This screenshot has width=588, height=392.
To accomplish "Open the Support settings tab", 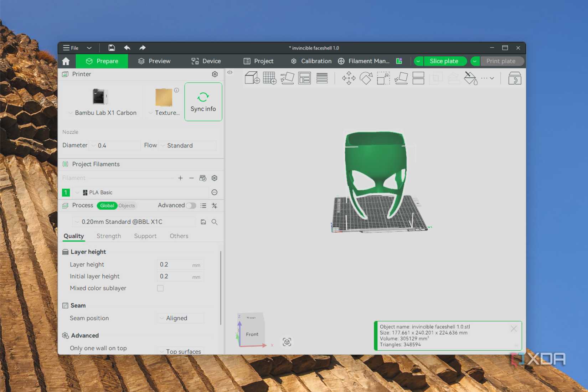I will tap(145, 236).
